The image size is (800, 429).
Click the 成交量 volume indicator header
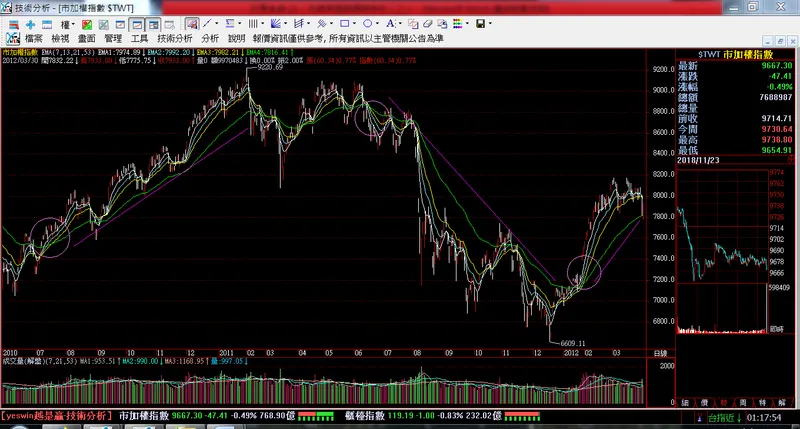[40, 361]
